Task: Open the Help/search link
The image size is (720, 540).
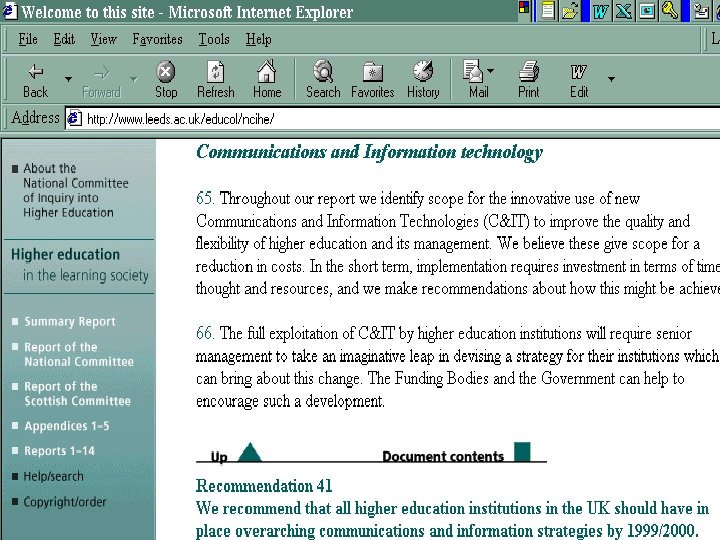Action: point(54,476)
